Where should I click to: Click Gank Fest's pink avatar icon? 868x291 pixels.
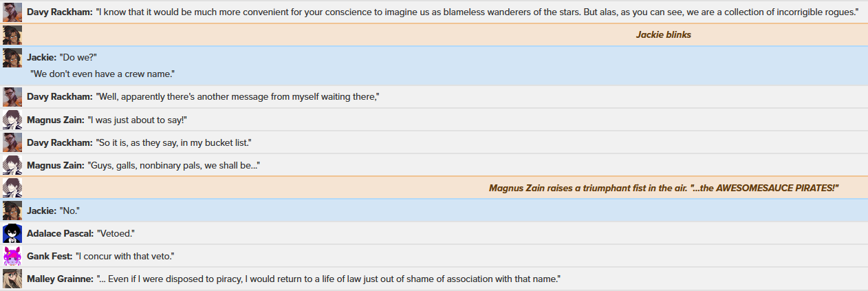pyautogui.click(x=12, y=256)
